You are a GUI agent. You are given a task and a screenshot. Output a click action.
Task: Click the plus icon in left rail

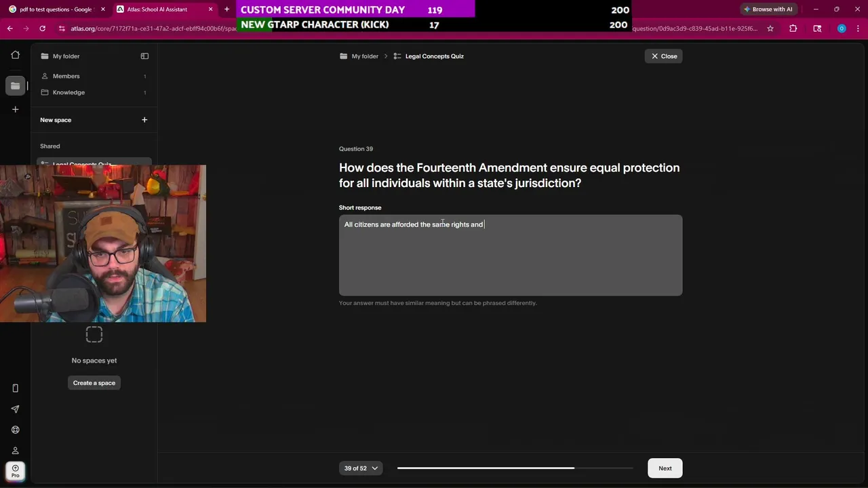coord(15,109)
